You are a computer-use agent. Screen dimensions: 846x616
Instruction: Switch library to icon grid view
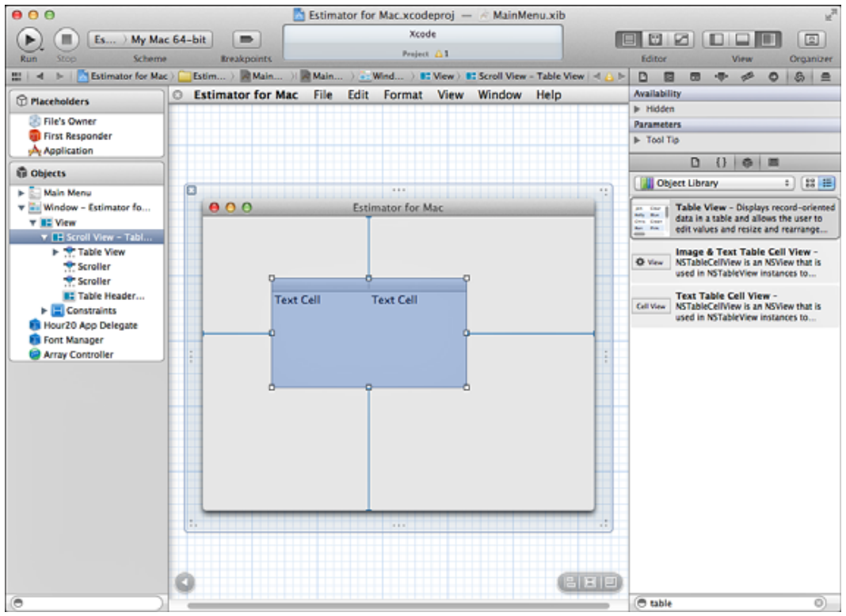tap(810, 184)
